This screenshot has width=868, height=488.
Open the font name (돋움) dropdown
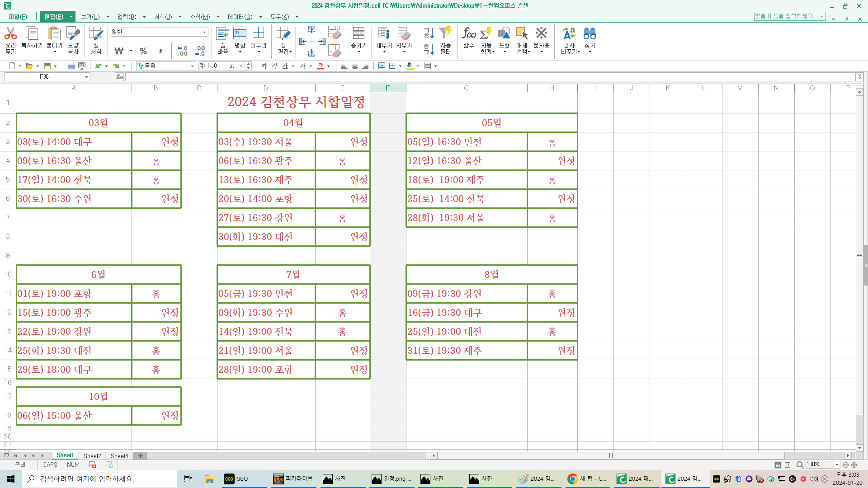[x=192, y=66]
